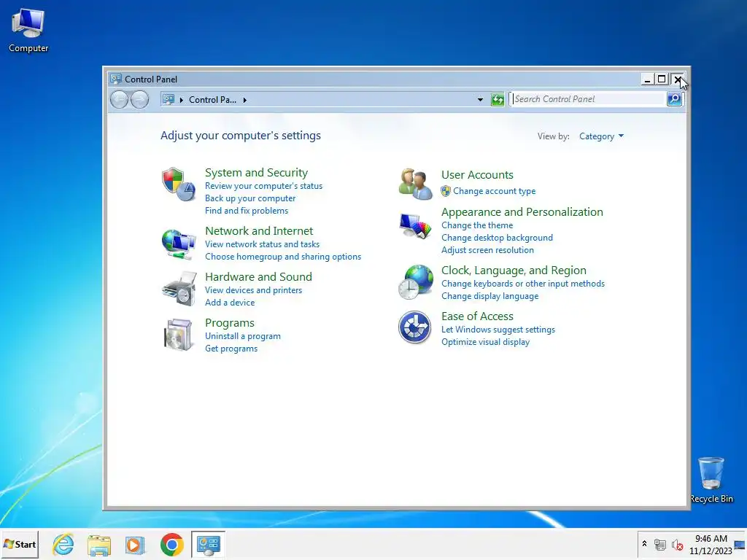Choose homegroup and sharing options link
The height and width of the screenshot is (560, 747).
tap(283, 256)
